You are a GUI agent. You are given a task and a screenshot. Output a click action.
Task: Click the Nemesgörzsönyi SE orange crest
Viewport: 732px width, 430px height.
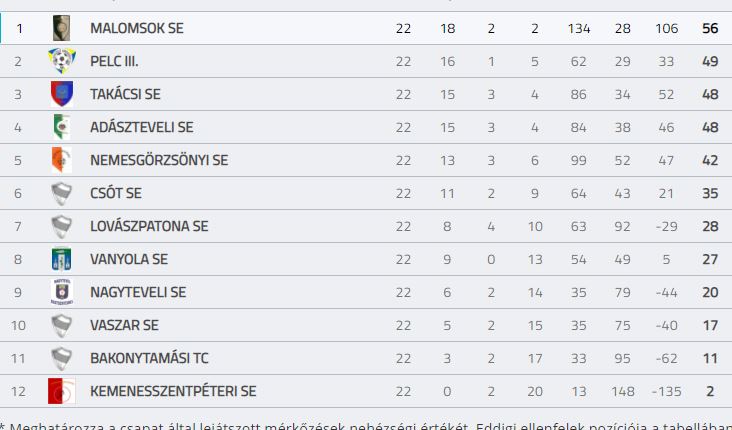(62, 160)
